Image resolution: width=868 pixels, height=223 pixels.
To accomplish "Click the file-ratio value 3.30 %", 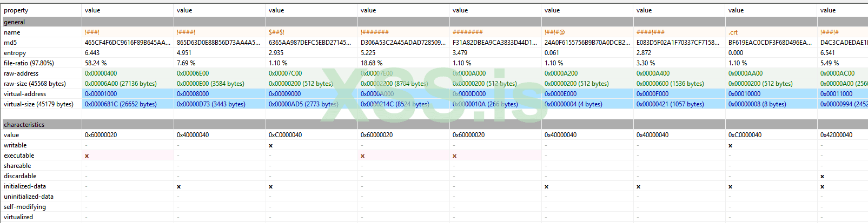I will coord(646,63).
